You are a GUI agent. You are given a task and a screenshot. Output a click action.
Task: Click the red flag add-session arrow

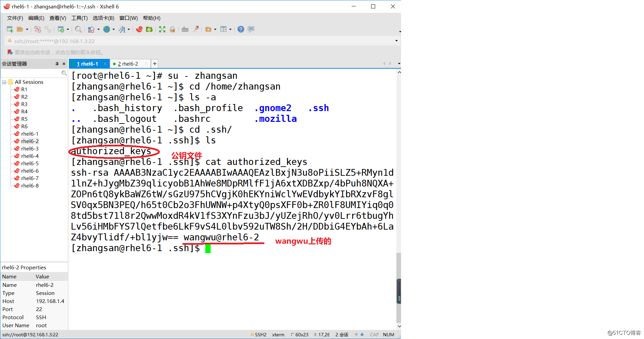pos(10,52)
